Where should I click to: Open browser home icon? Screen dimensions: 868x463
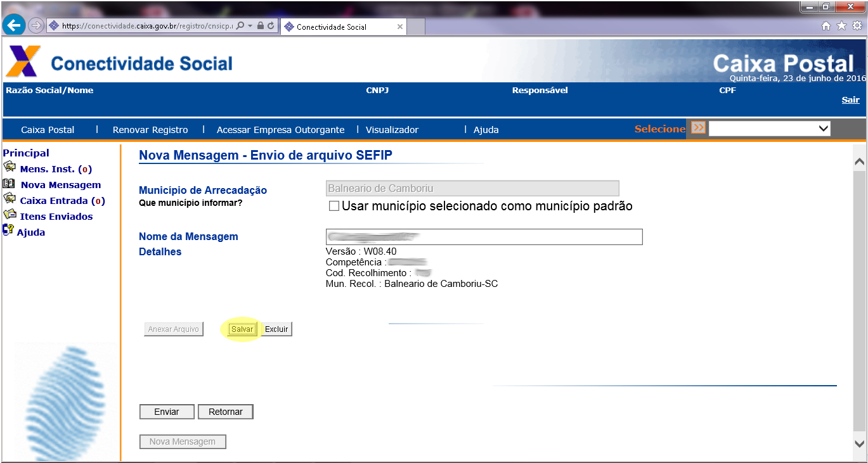826,26
